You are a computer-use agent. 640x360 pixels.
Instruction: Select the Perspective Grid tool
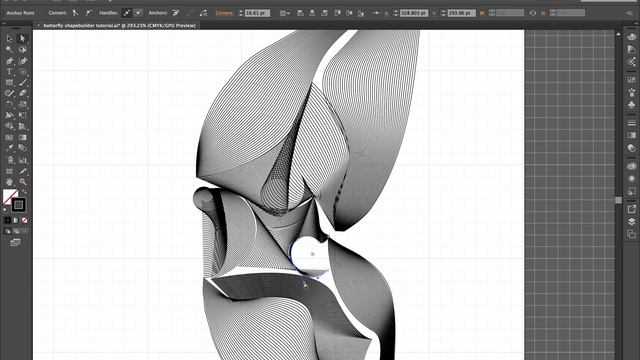(x=23, y=127)
